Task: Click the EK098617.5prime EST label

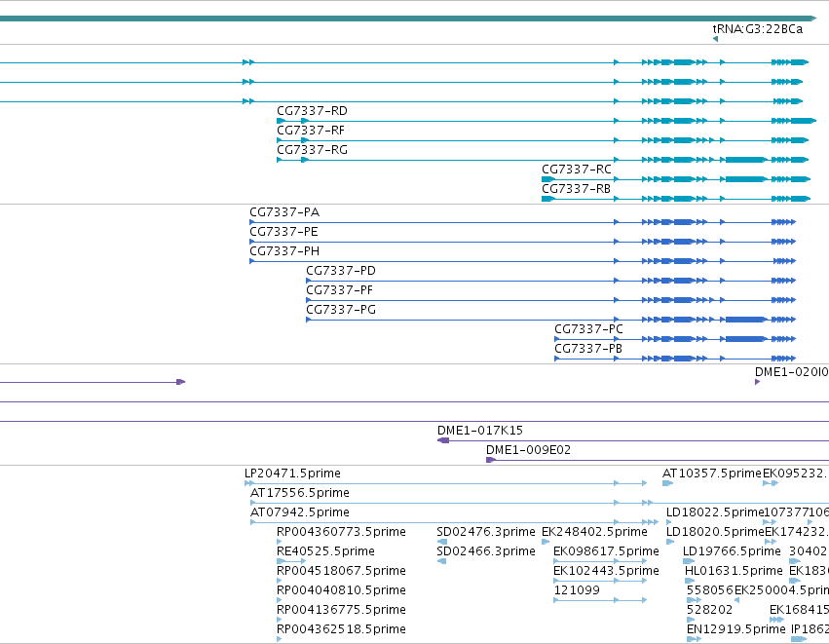Action: point(606,551)
